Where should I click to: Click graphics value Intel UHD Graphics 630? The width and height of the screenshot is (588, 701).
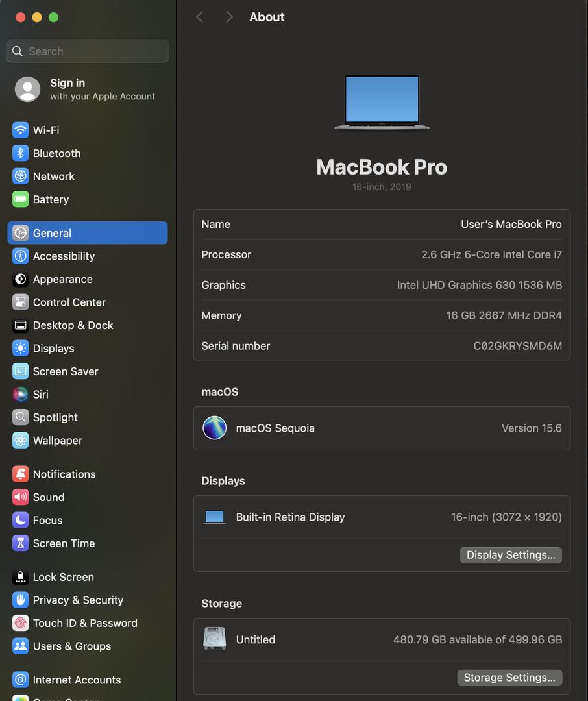click(480, 285)
